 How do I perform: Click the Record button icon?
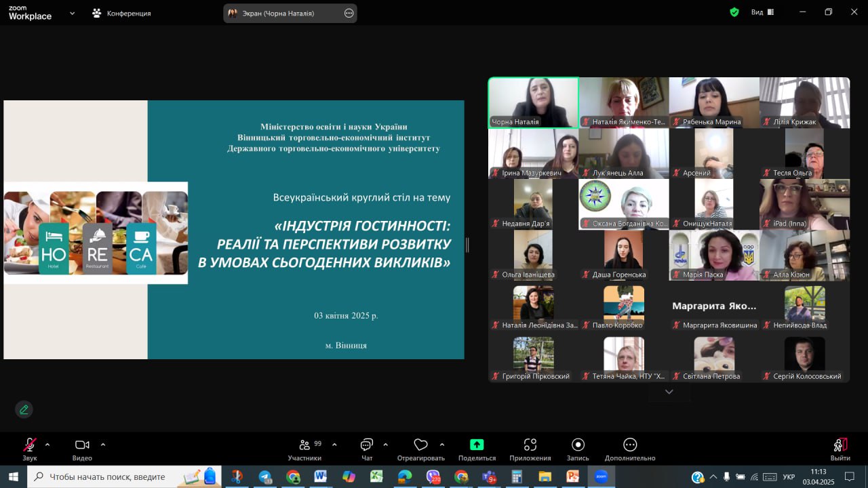578,445
